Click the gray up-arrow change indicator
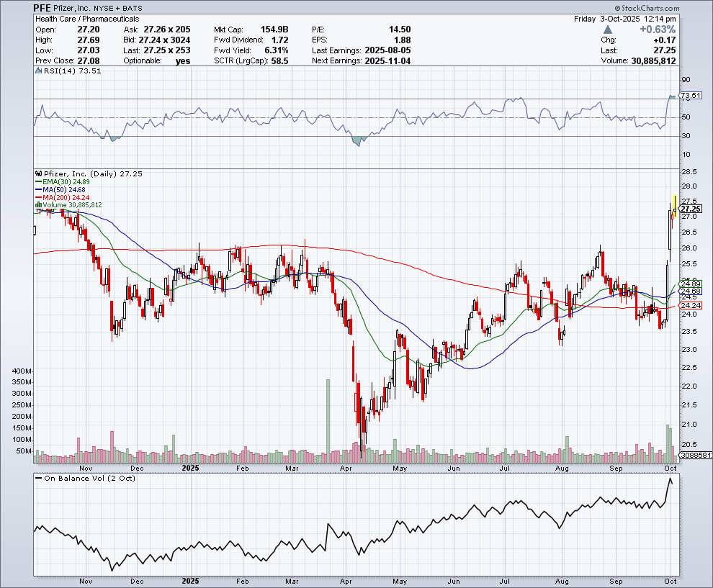 pos(608,30)
